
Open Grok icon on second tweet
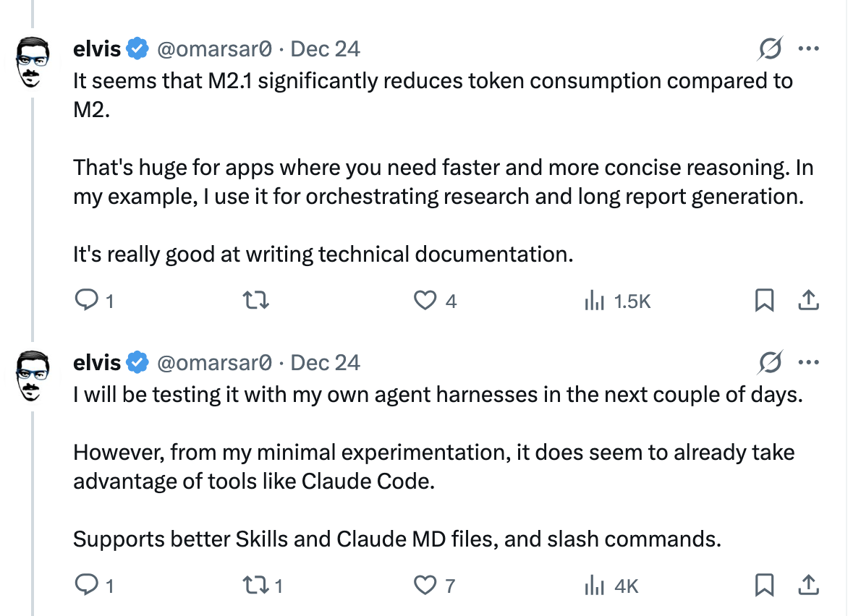click(x=770, y=362)
